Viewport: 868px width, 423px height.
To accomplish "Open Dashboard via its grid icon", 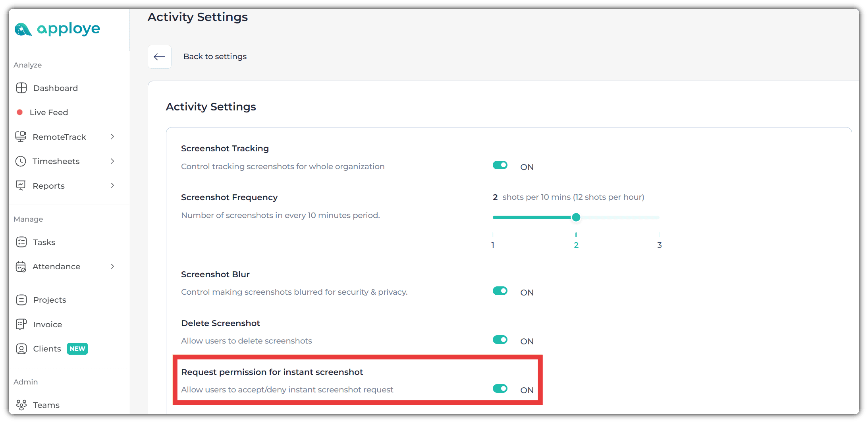I will (x=21, y=88).
